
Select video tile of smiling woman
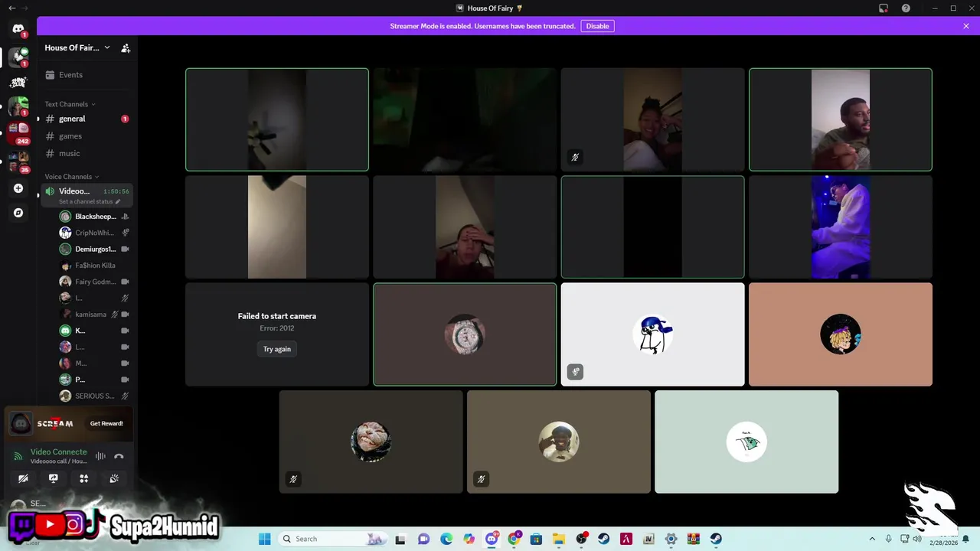click(x=652, y=119)
